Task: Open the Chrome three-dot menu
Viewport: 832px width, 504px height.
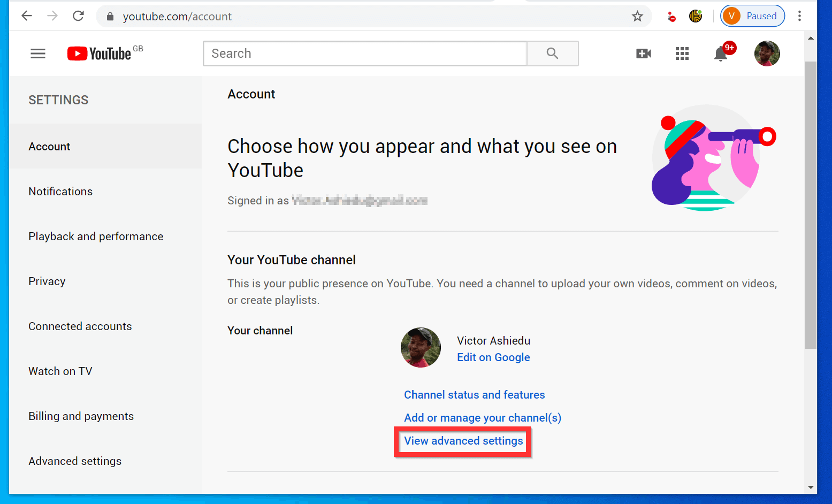Action: (799, 16)
